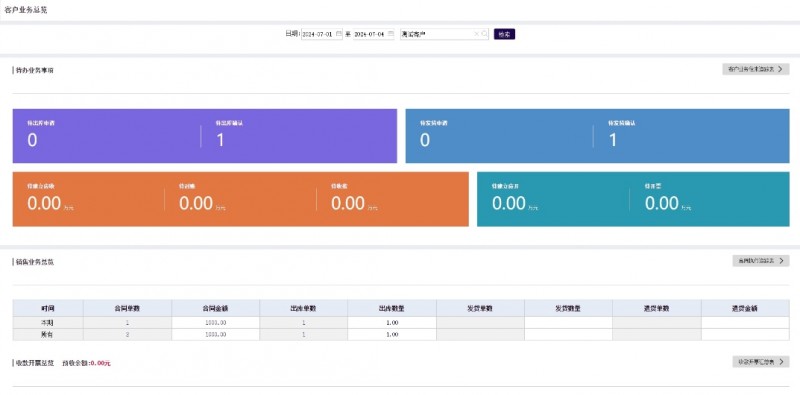Click the dark search button beside customer field

(x=504, y=34)
